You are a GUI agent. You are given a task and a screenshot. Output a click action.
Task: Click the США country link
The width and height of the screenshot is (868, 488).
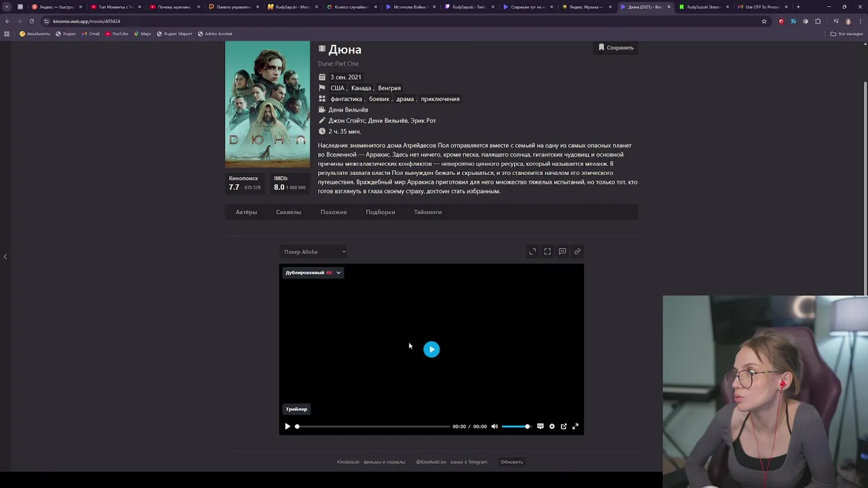click(337, 88)
